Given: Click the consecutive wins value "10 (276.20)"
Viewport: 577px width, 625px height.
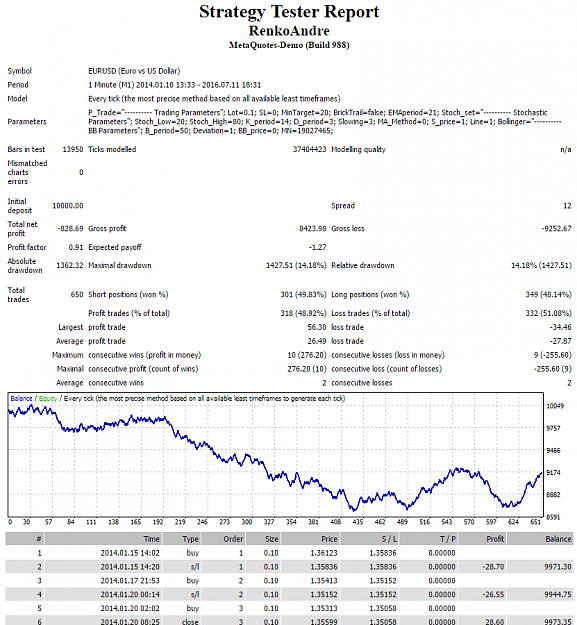Looking at the screenshot, I should pos(307,355).
